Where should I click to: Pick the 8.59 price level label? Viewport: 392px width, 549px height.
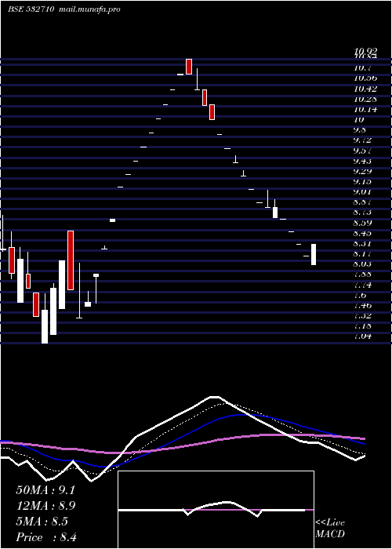pos(363,223)
